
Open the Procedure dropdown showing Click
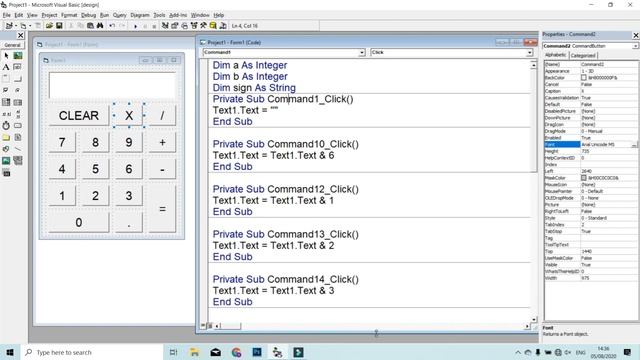[x=529, y=53]
